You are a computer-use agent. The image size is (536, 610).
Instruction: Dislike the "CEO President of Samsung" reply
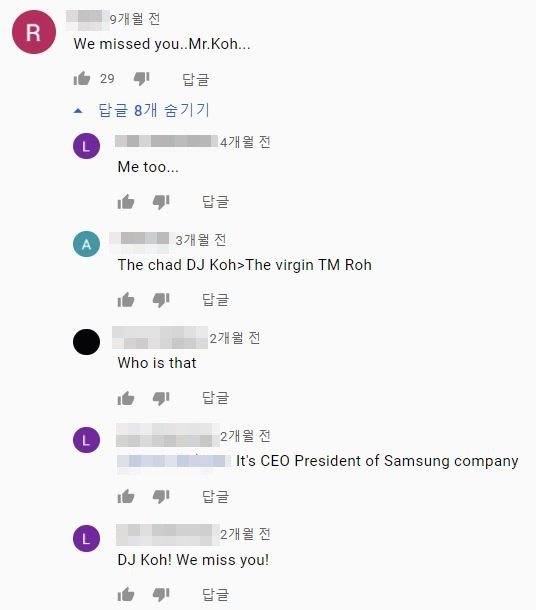161,497
